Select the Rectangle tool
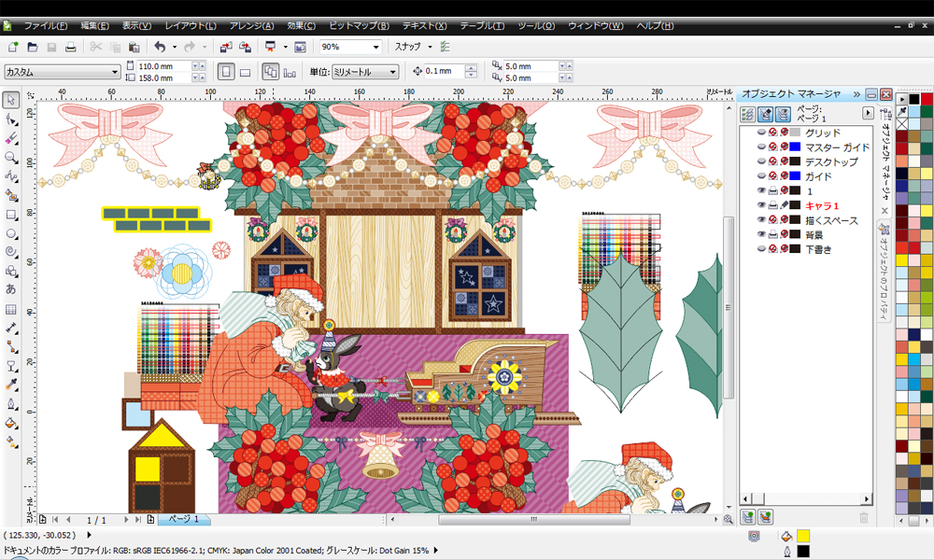The image size is (934, 560). [x=11, y=214]
